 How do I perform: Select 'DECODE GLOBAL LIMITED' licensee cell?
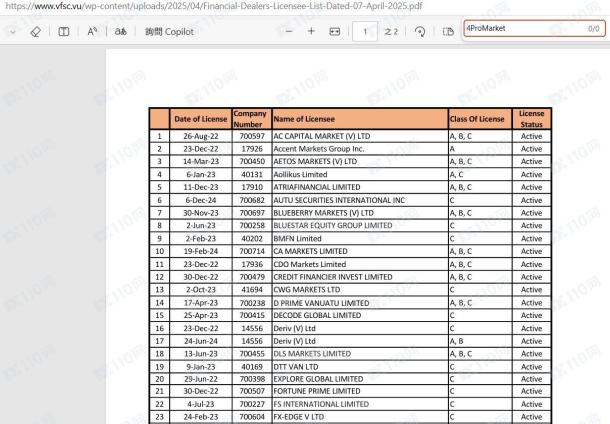click(x=360, y=315)
